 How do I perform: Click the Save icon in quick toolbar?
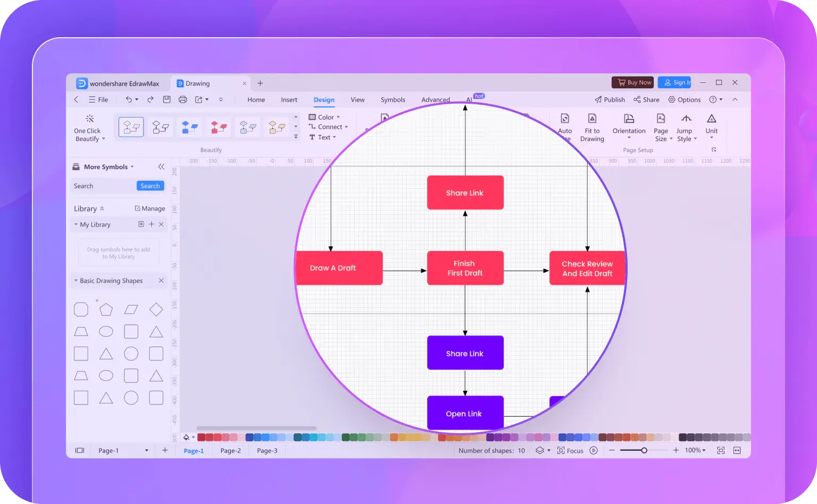coord(166,99)
